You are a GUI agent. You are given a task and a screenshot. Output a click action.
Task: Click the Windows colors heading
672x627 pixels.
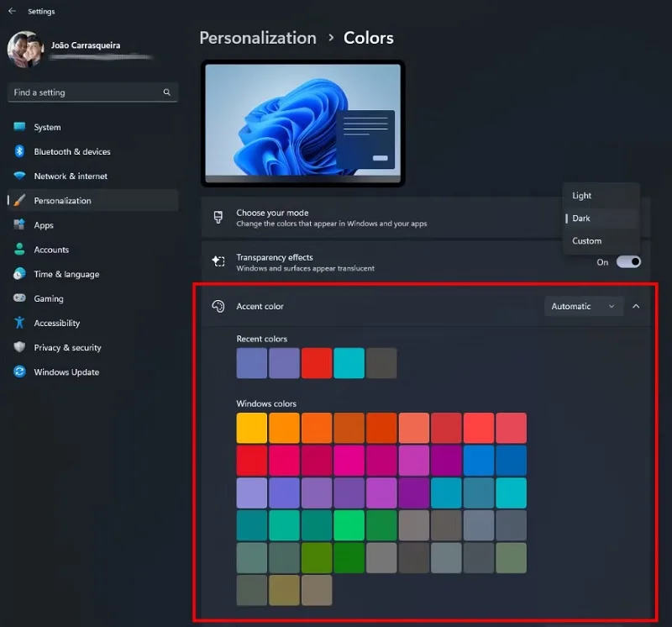(x=266, y=403)
